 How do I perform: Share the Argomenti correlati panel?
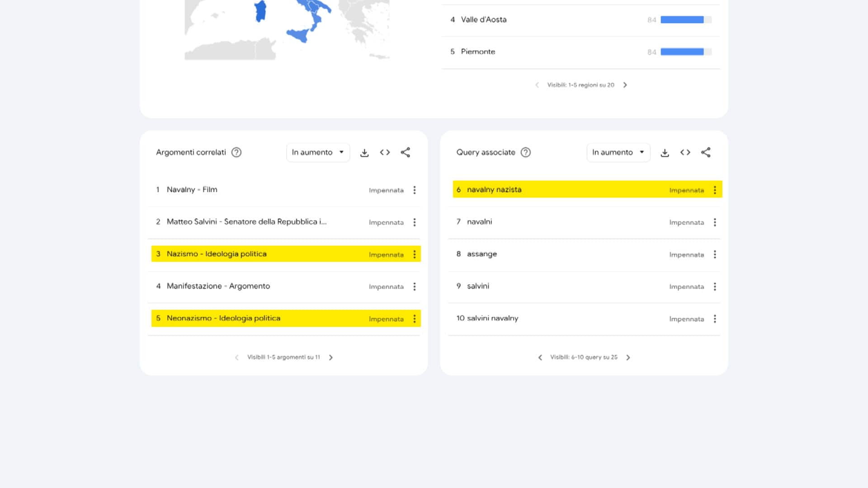(x=406, y=153)
